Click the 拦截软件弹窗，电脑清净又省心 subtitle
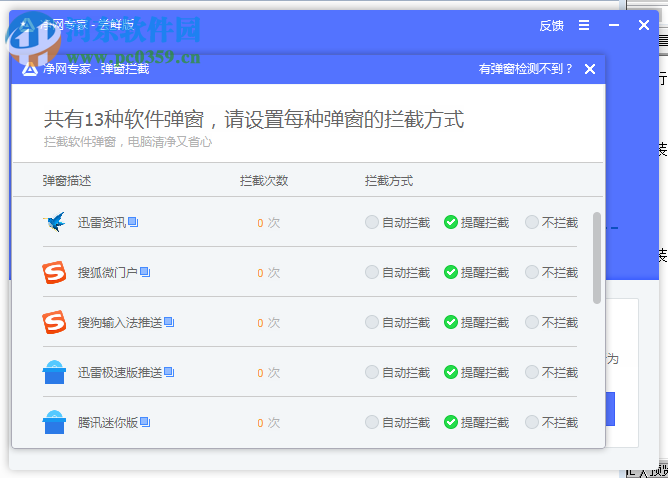 point(127,141)
